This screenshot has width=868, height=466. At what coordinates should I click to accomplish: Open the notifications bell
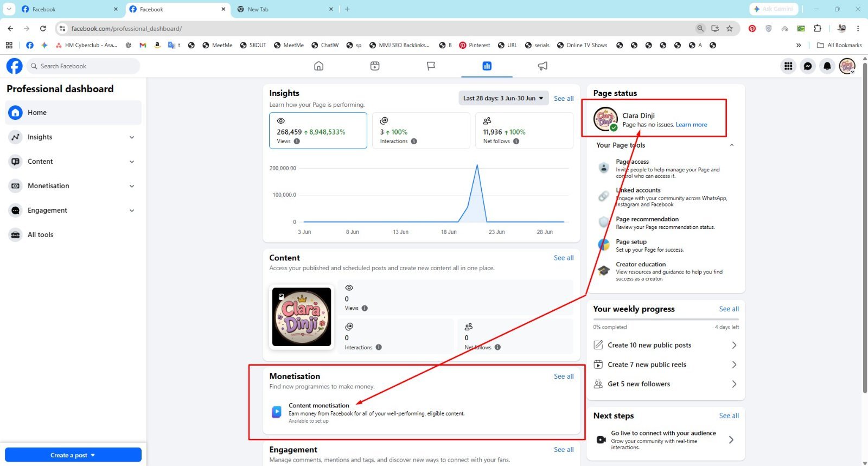pyautogui.click(x=827, y=66)
